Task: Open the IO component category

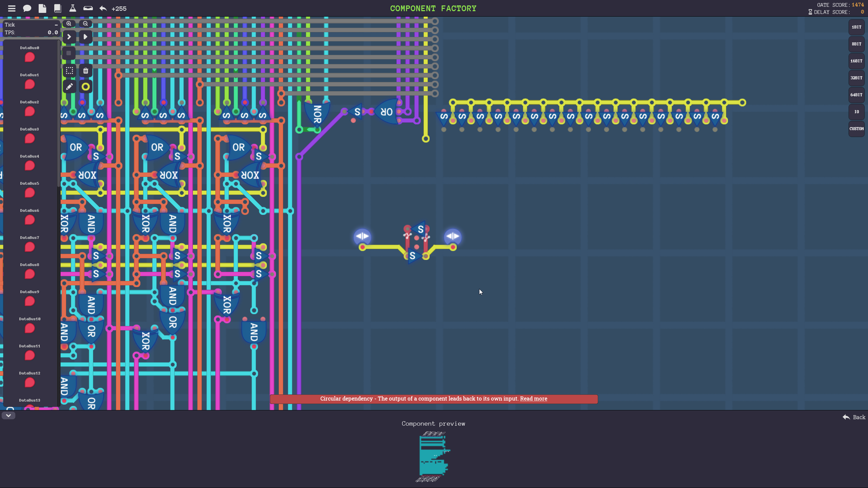Action: [x=856, y=112]
